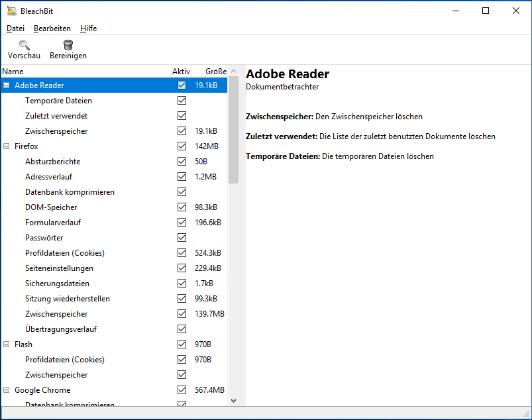The image size is (532, 420).
Task: Maximize the BleachBit window
Action: point(486,11)
